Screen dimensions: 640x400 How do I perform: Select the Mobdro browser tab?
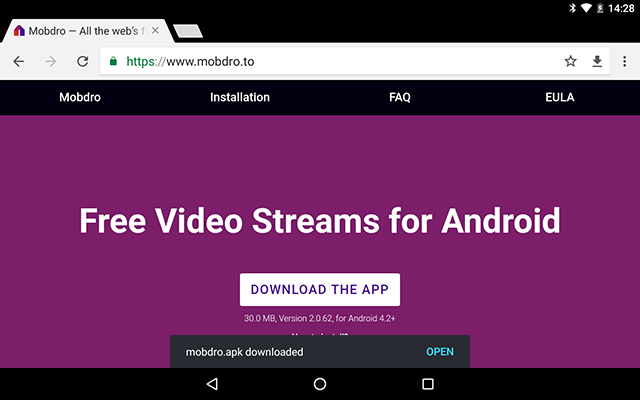click(x=88, y=31)
